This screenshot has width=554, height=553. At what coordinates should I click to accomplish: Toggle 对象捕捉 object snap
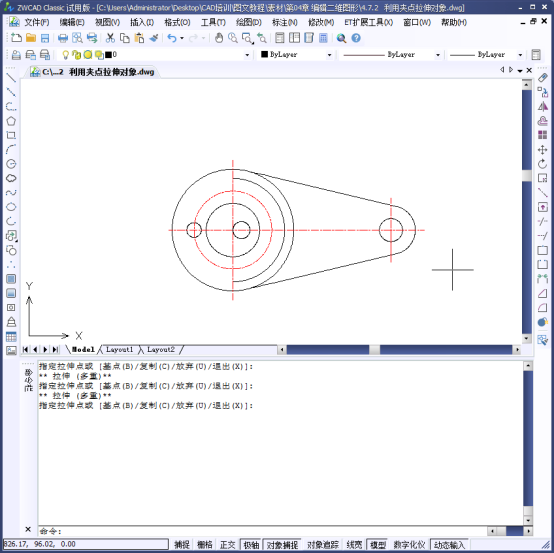click(282, 545)
